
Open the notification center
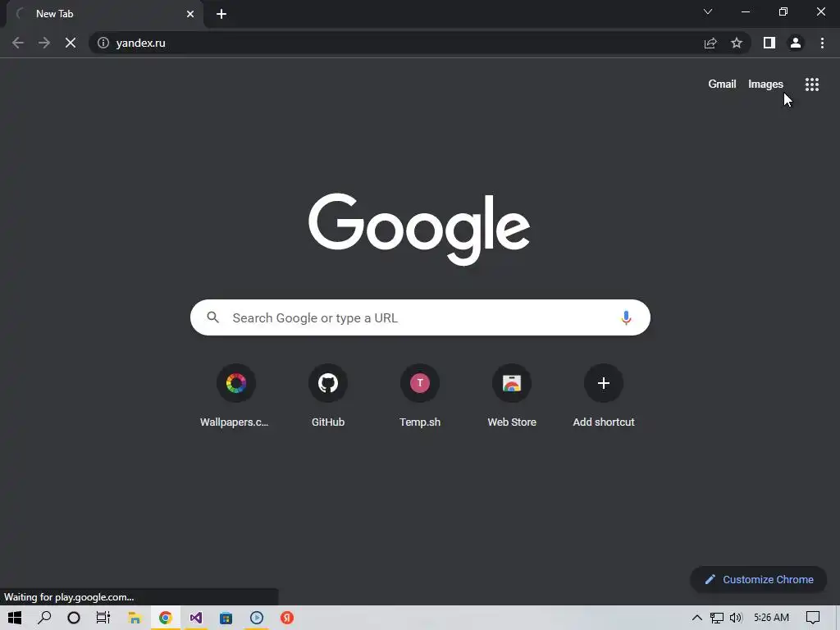click(x=813, y=618)
